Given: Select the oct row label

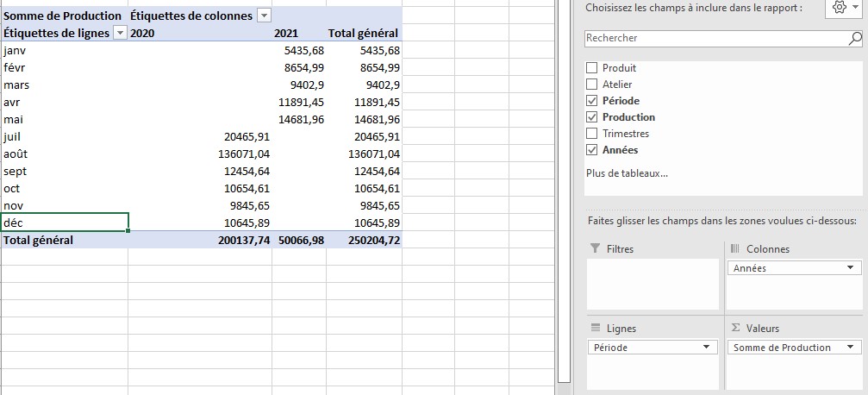Looking at the screenshot, I should 64,188.
